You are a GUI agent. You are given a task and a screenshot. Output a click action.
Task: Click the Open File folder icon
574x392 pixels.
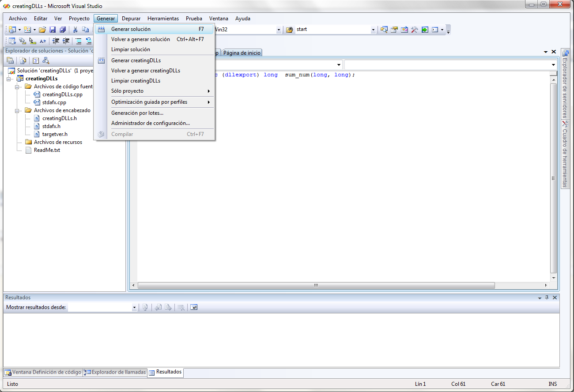click(42, 30)
